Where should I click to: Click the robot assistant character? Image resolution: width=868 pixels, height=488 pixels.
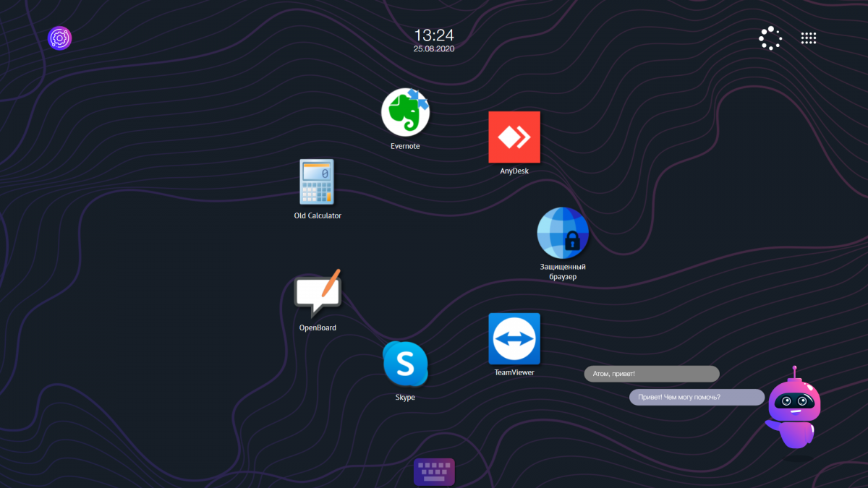point(793,410)
